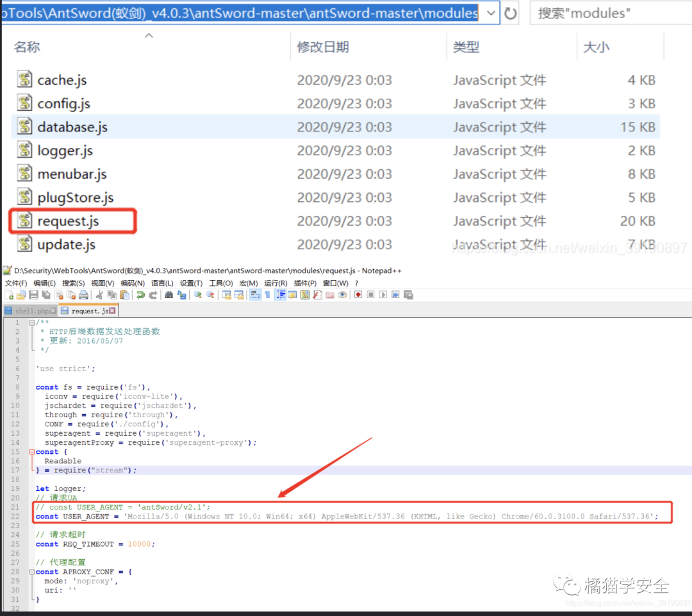
Task: Click the Zoom Out magnifier icon
Action: (x=210, y=295)
